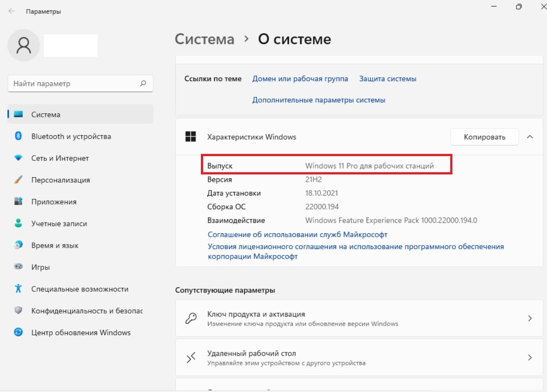Go to Bluetooth и устройства
Viewport: 547px width, 392px height.
pyautogui.click(x=81, y=136)
